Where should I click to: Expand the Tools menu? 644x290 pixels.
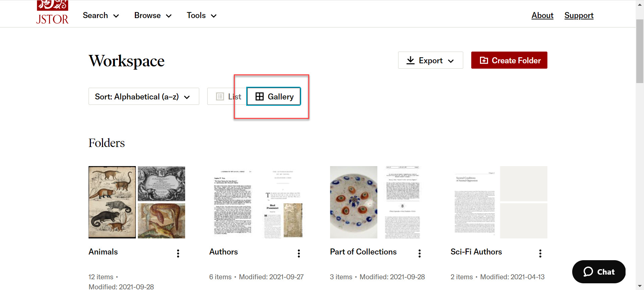(202, 15)
